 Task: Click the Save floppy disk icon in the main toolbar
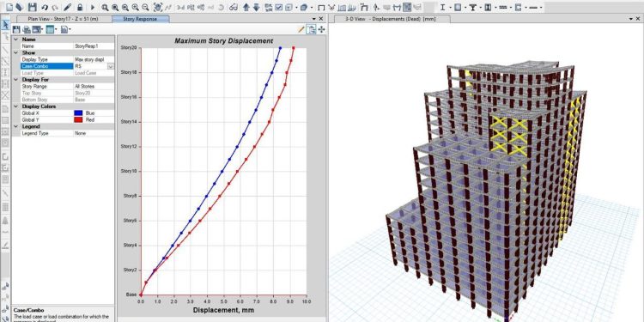click(x=33, y=8)
